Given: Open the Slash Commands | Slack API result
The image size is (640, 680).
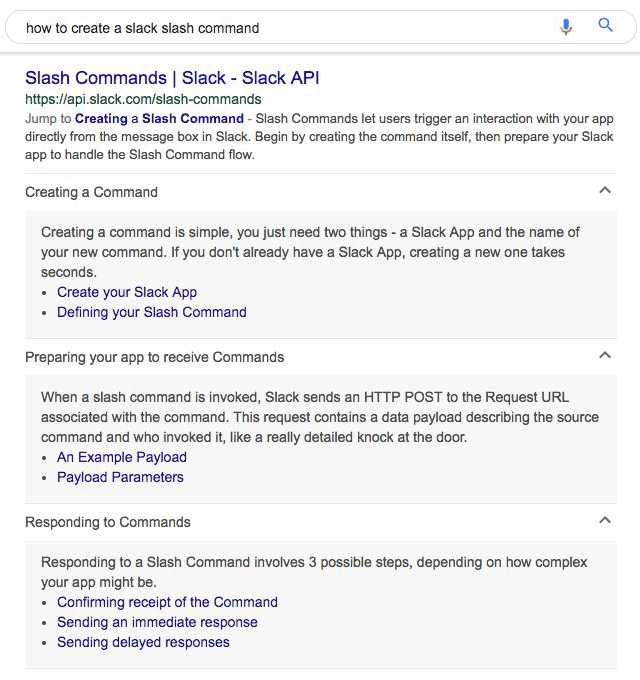Looking at the screenshot, I should [x=172, y=78].
